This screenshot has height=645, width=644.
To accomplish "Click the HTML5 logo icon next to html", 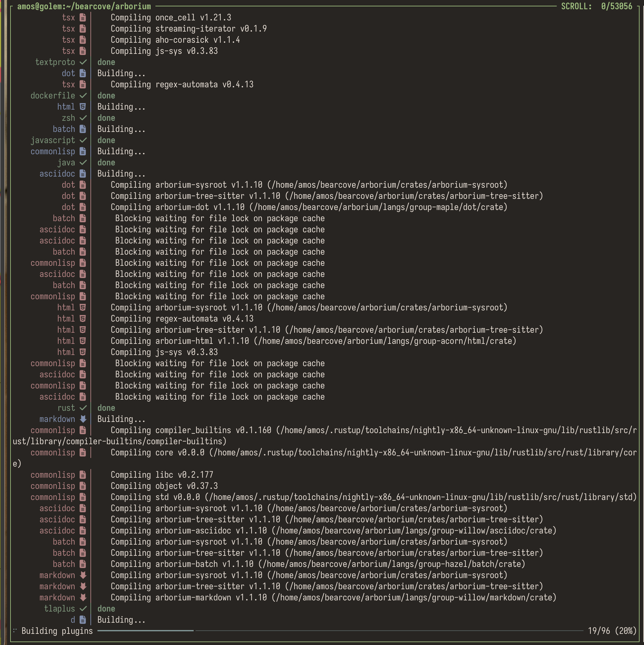I will [x=82, y=106].
